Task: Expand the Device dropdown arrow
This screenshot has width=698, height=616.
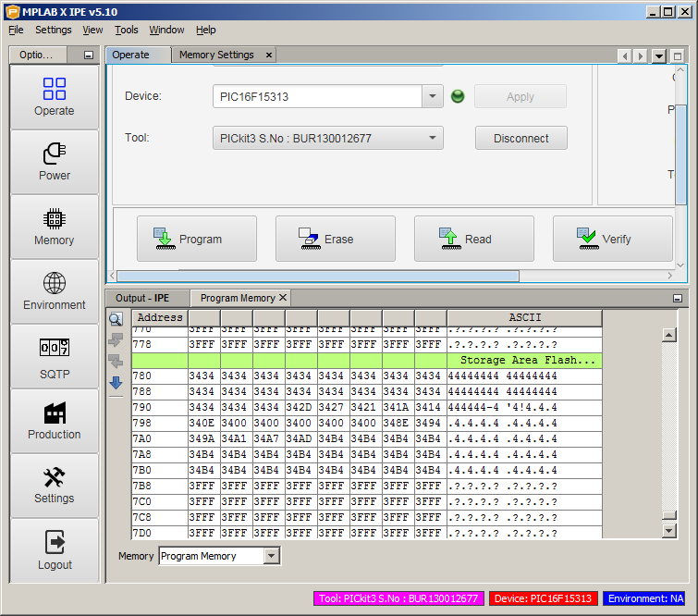Action: [433, 96]
